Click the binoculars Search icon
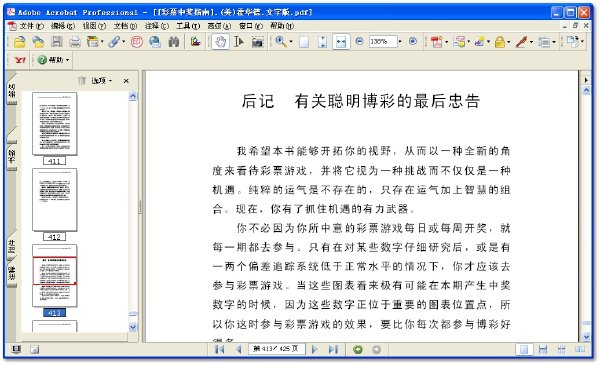 coord(174,42)
